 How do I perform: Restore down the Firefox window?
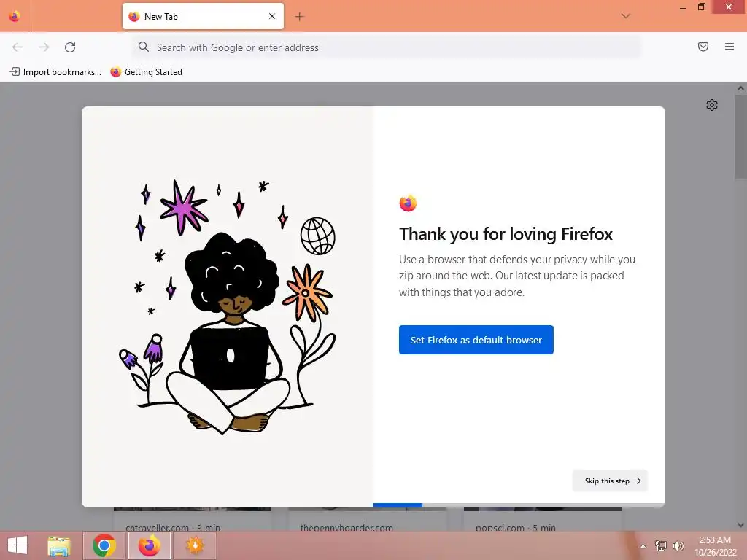coord(701,7)
